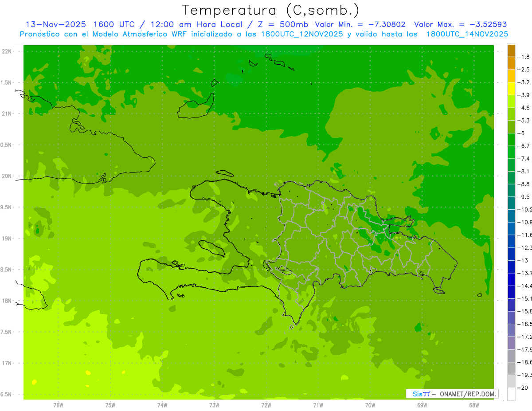The width and height of the screenshot is (532, 411).
Task: Click the "-3.2" legend value
Action: [524, 82]
